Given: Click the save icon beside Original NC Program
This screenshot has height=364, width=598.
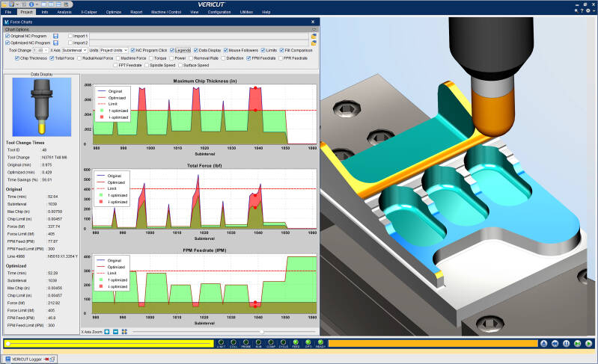Looking at the screenshot, I should (x=55, y=35).
